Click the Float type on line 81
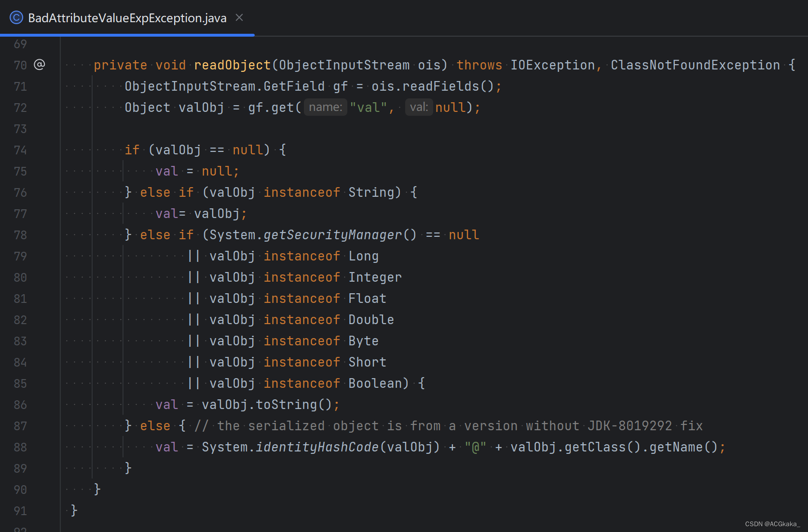 point(368,299)
